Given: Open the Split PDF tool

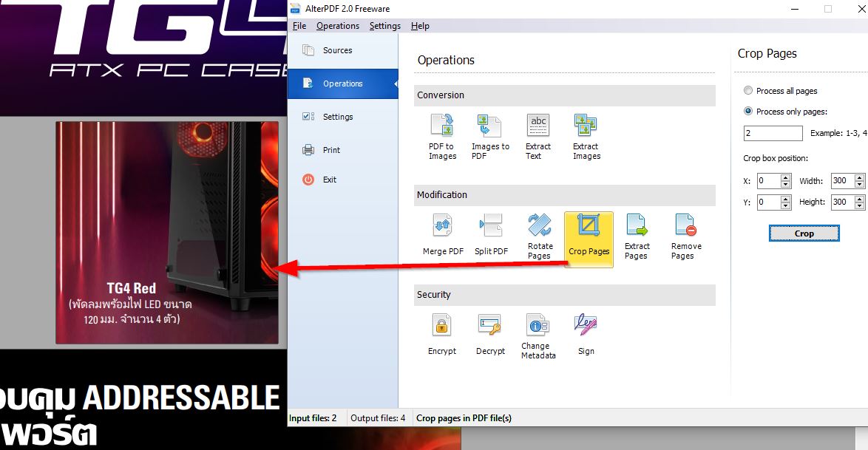Looking at the screenshot, I should pos(491,235).
